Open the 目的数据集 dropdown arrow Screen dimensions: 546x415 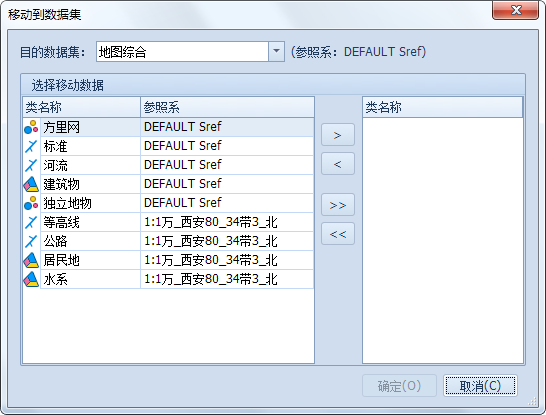[276, 52]
